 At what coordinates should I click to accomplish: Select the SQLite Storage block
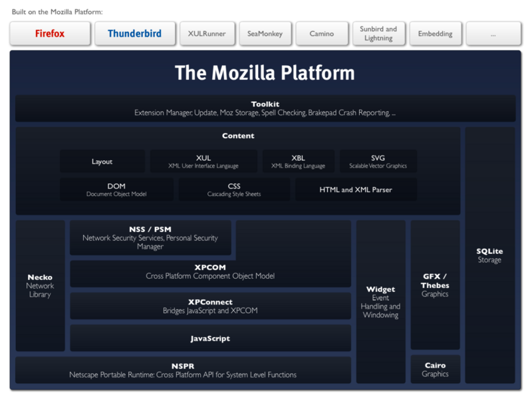tap(489, 255)
